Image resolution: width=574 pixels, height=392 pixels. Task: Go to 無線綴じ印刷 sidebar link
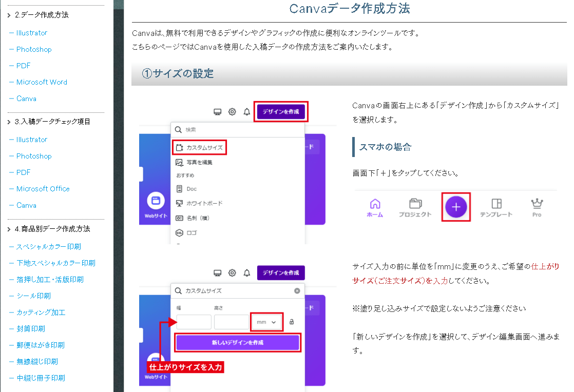pos(37,362)
